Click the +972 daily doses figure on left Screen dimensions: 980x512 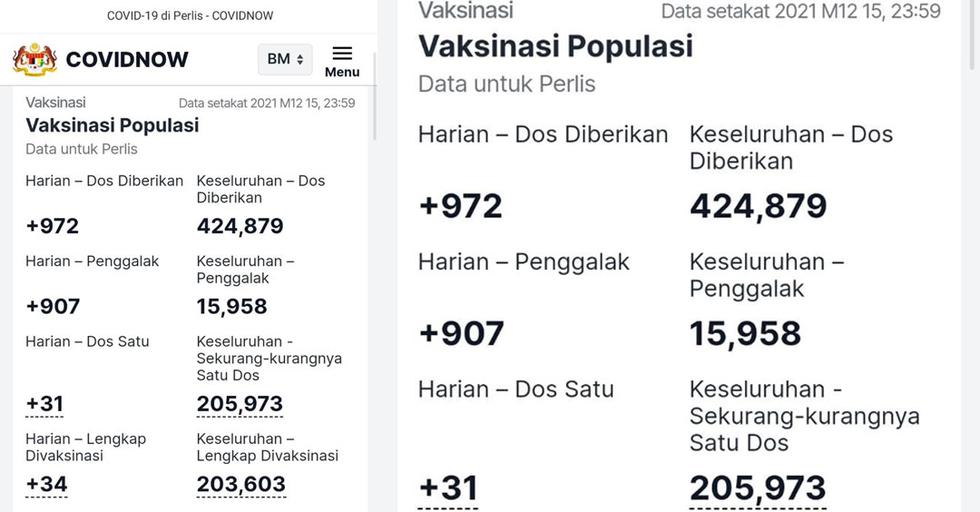click(53, 226)
